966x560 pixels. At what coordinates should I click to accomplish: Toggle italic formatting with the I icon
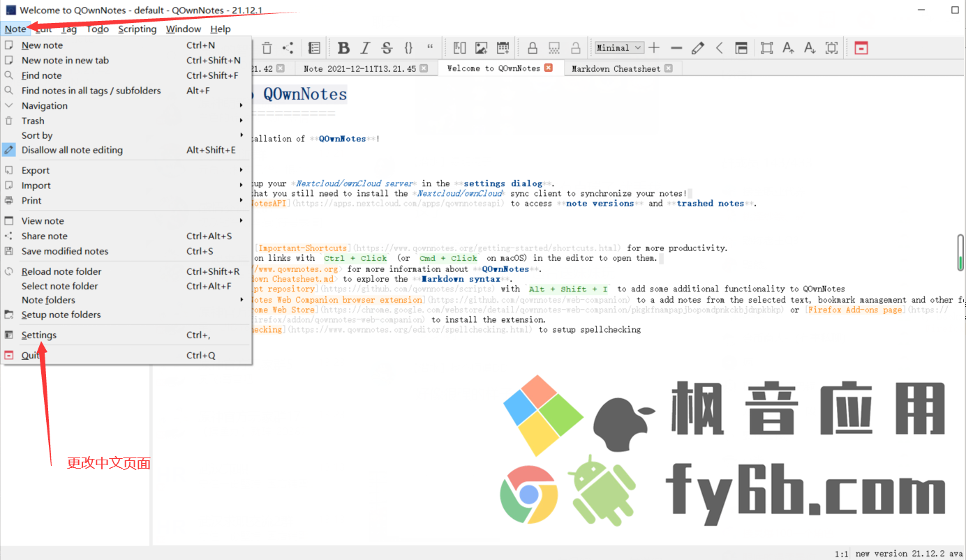[x=365, y=48]
